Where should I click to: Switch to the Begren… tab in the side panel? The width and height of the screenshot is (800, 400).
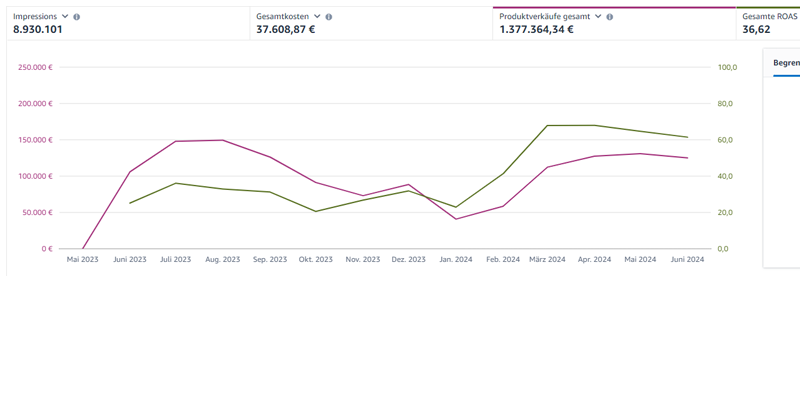click(x=786, y=62)
